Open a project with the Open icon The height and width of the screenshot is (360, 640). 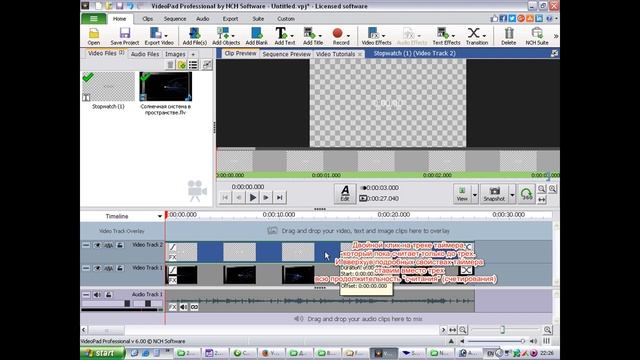click(x=93, y=36)
